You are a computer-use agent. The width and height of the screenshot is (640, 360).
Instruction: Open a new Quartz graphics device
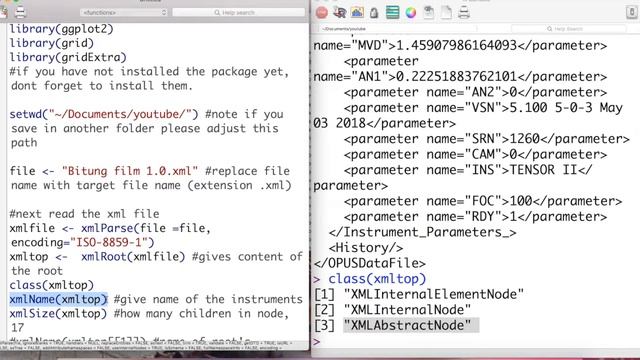[357, 13]
